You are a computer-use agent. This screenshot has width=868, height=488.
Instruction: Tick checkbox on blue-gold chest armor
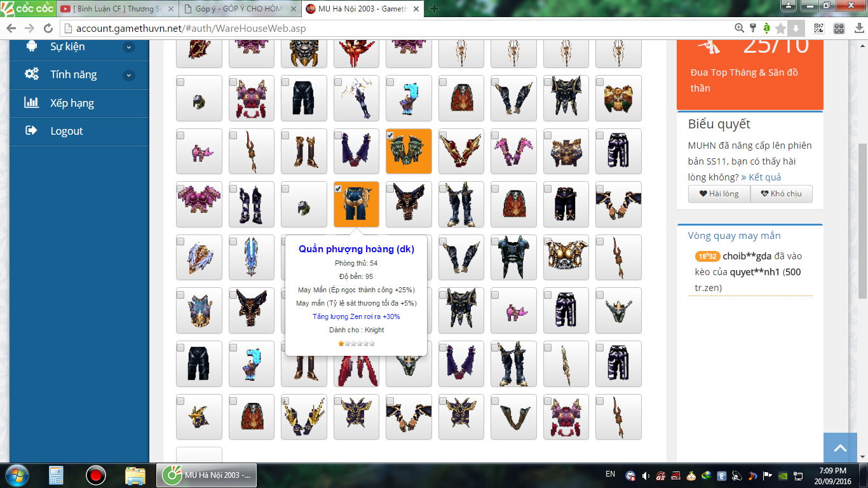tap(548, 135)
